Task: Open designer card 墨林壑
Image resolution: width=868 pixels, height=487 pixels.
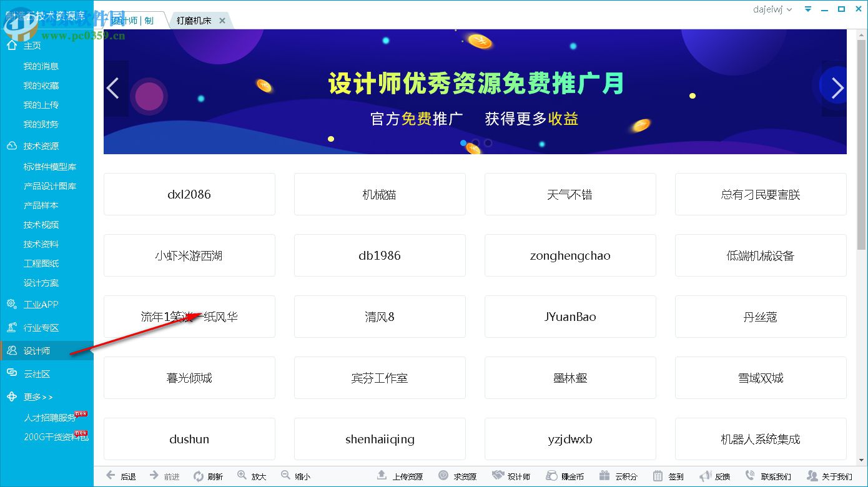Action: pos(570,378)
